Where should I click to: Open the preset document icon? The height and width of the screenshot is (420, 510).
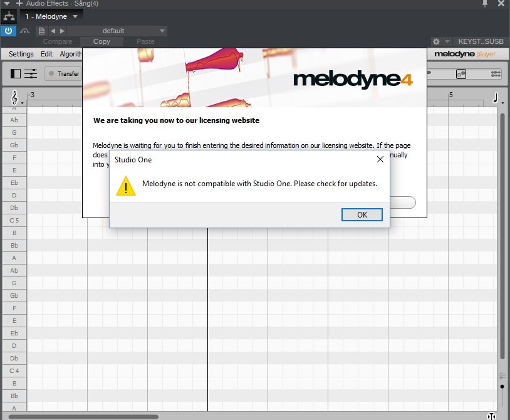pyautogui.click(x=41, y=31)
